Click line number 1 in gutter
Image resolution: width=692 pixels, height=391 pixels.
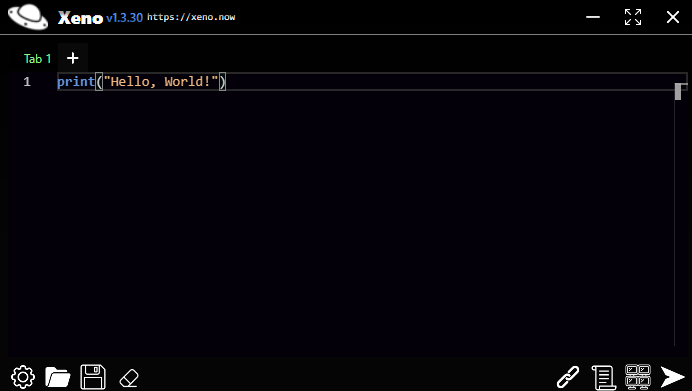pyautogui.click(x=27, y=82)
